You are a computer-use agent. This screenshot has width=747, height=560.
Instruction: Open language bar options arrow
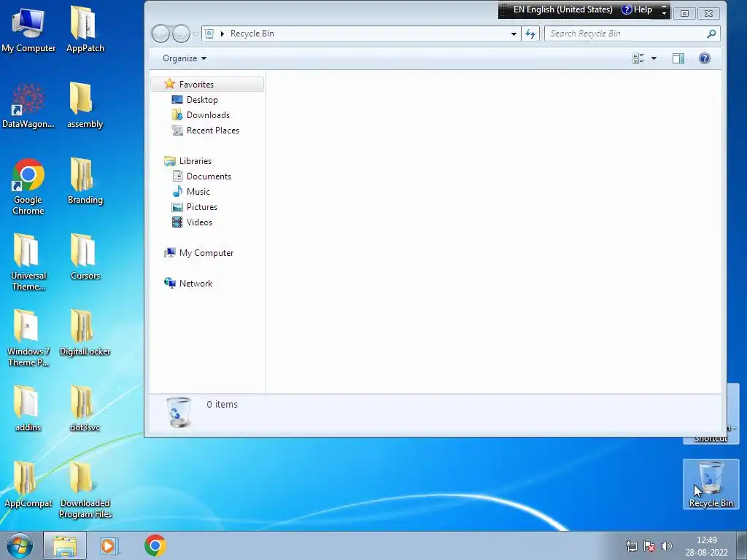click(x=664, y=13)
